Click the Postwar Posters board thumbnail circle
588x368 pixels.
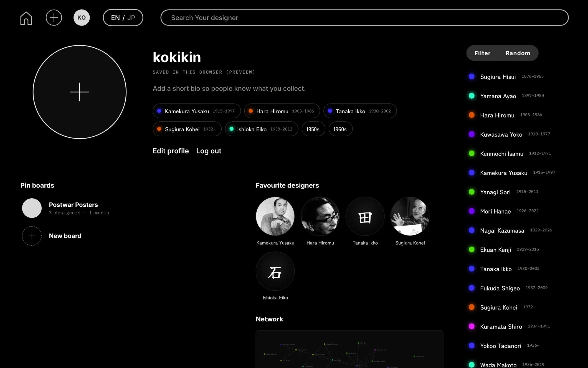coord(32,208)
